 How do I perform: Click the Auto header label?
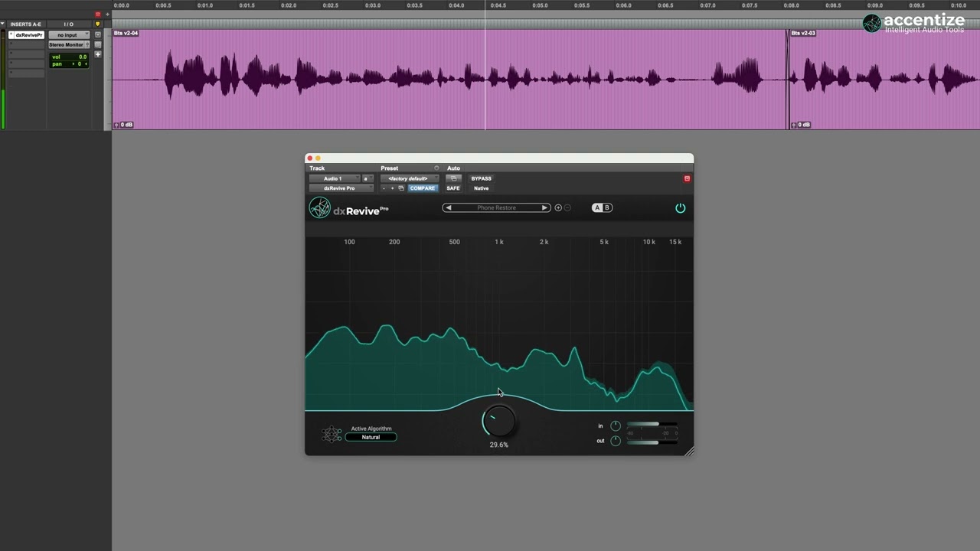454,168
